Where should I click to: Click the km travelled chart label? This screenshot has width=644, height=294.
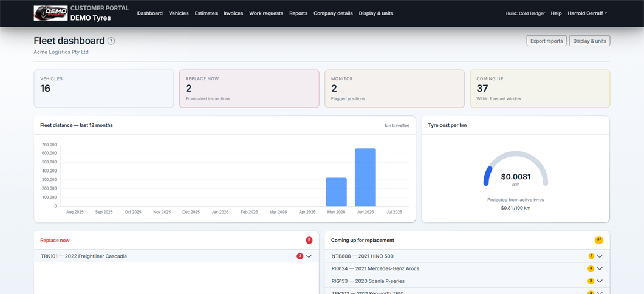pyautogui.click(x=397, y=126)
